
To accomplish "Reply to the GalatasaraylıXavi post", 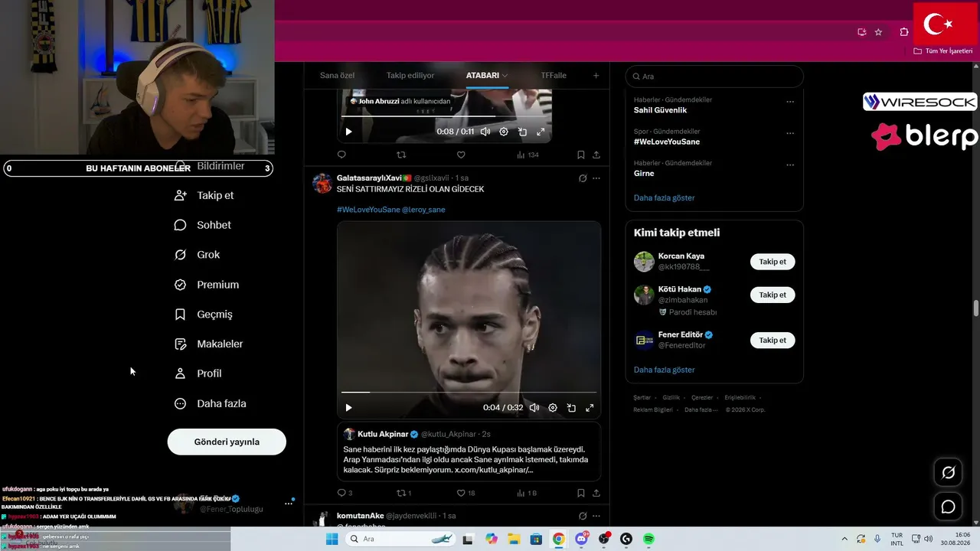I will point(341,494).
